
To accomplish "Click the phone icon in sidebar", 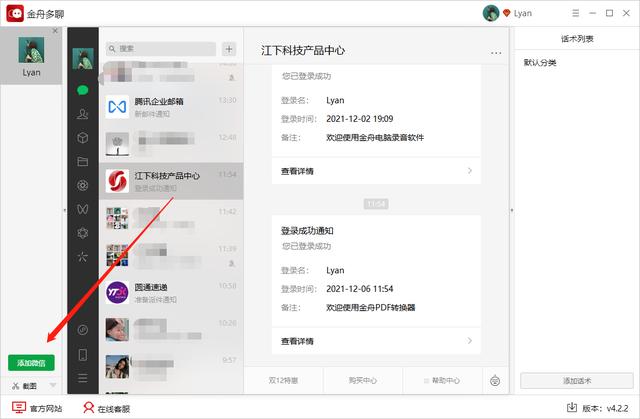I will coord(83,355).
